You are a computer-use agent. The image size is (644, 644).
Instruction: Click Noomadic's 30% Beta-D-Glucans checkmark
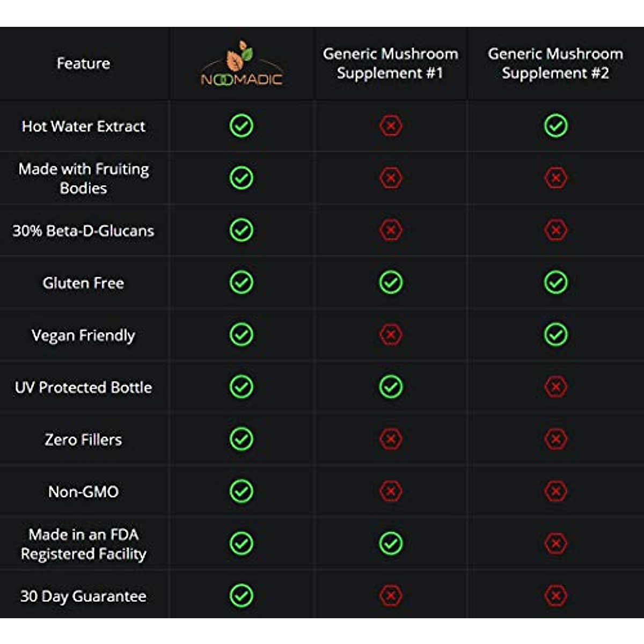click(241, 230)
